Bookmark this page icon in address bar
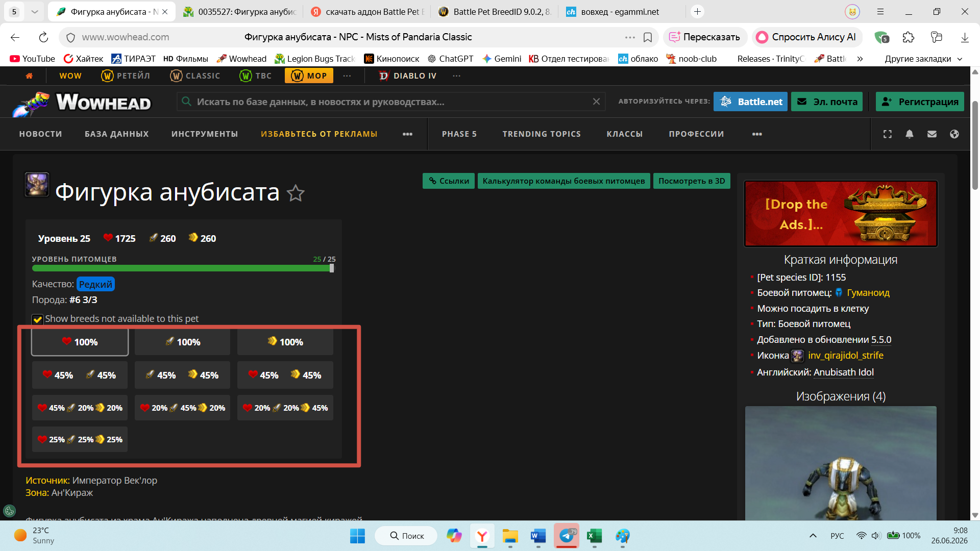This screenshot has height=551, width=980. [x=648, y=37]
